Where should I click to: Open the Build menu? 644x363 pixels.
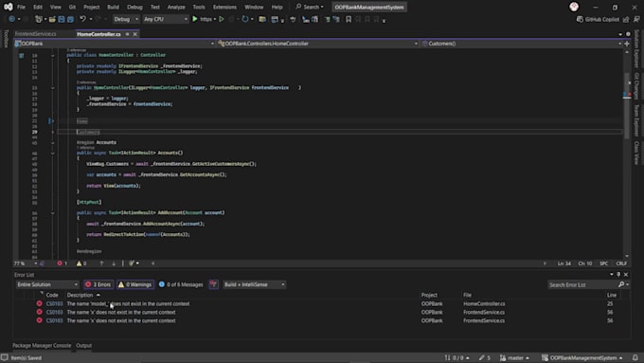pos(113,7)
